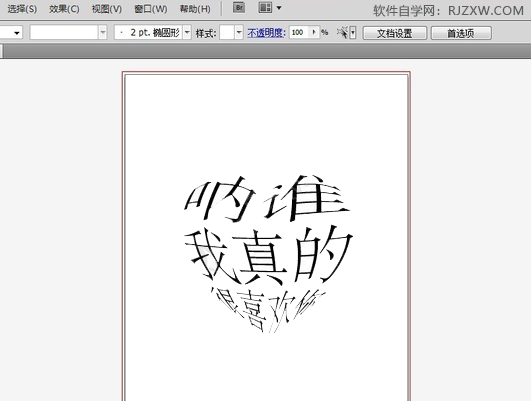Expand the 样式 style dropdown arrow
Viewport: 531px width, 401px height.
coord(239,33)
